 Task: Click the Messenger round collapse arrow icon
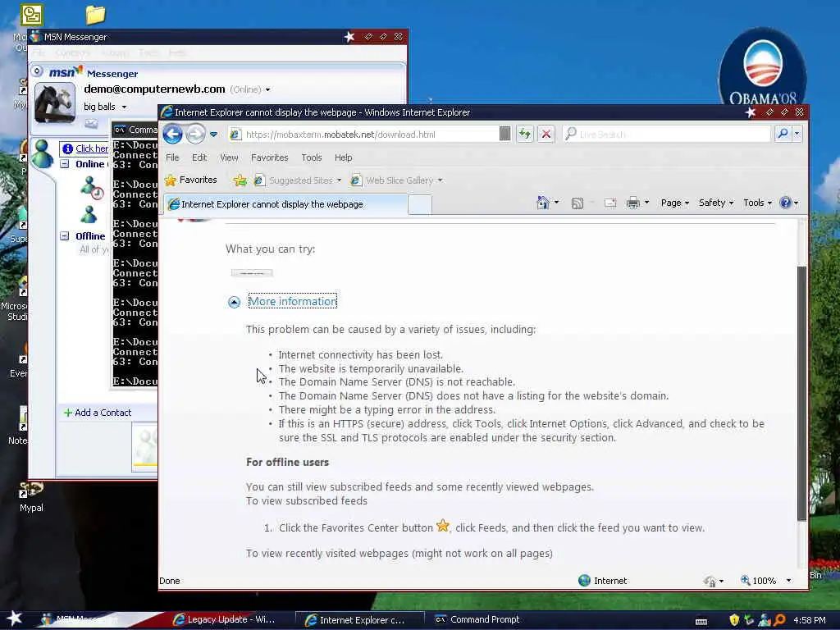36,71
